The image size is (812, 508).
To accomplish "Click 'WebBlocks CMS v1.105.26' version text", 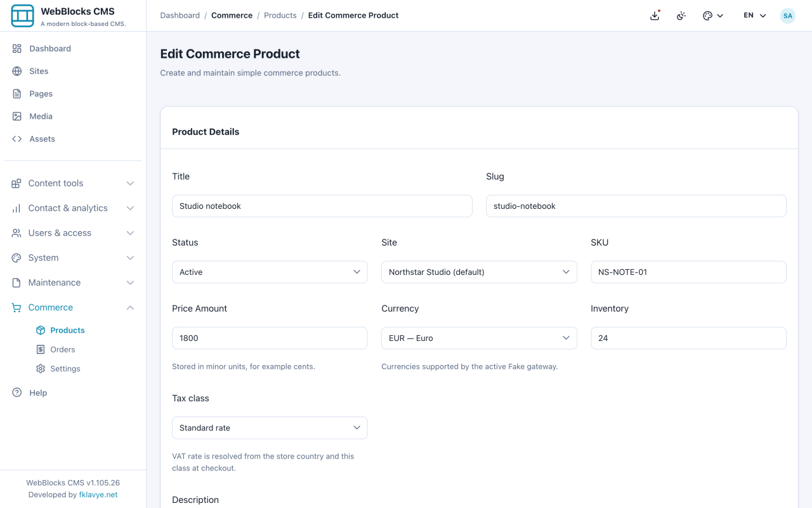I will point(73,483).
